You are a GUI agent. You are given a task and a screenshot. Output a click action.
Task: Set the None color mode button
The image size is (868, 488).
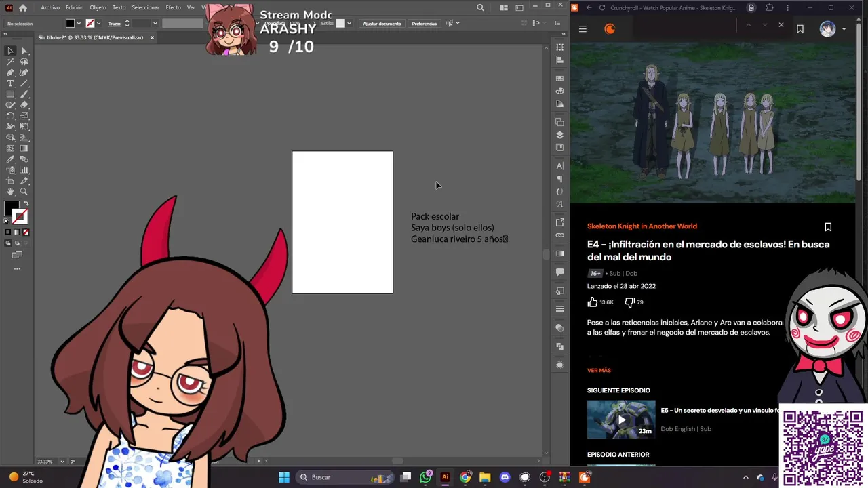[x=26, y=232]
